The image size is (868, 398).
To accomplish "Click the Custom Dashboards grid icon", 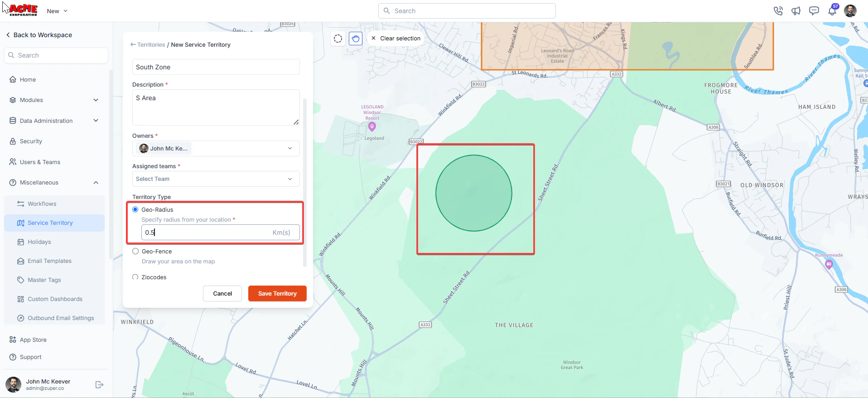I will click(x=21, y=299).
